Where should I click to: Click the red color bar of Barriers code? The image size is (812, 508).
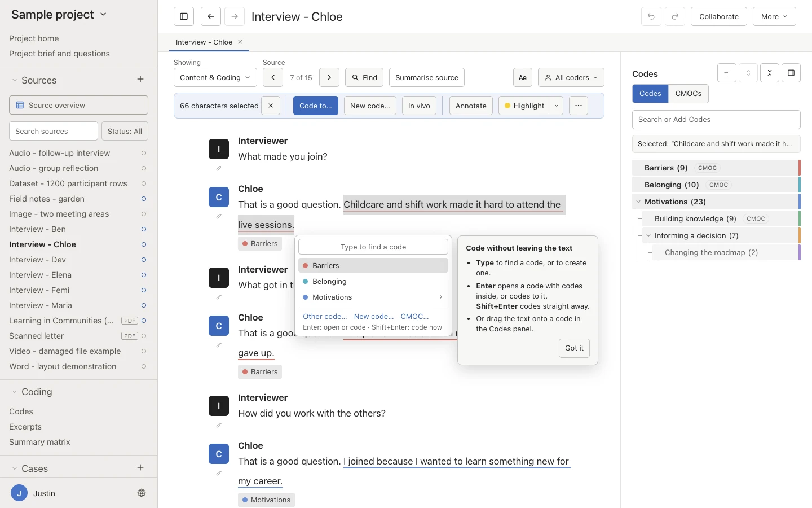[800, 168]
